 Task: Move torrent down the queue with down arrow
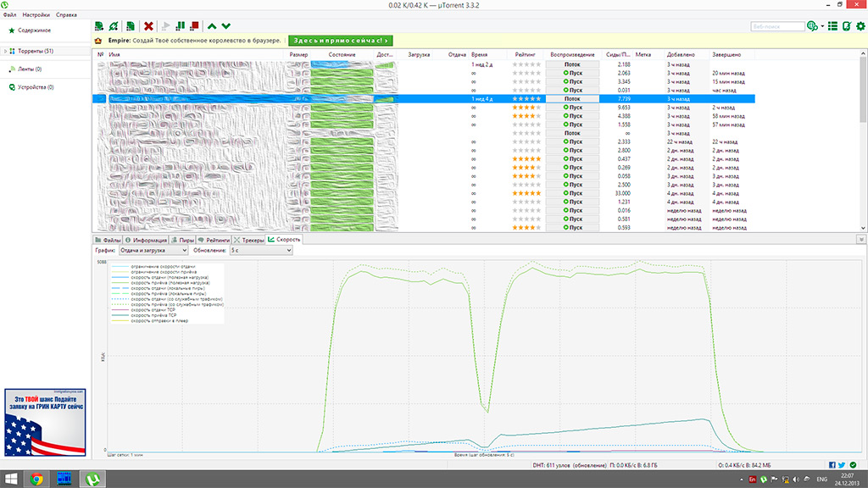[225, 27]
